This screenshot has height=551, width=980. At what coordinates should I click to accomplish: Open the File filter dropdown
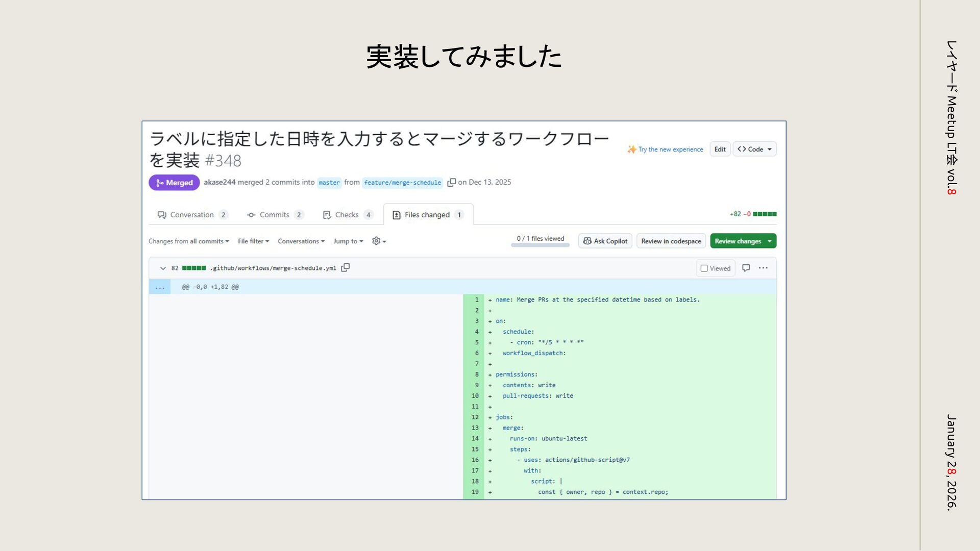pos(253,241)
